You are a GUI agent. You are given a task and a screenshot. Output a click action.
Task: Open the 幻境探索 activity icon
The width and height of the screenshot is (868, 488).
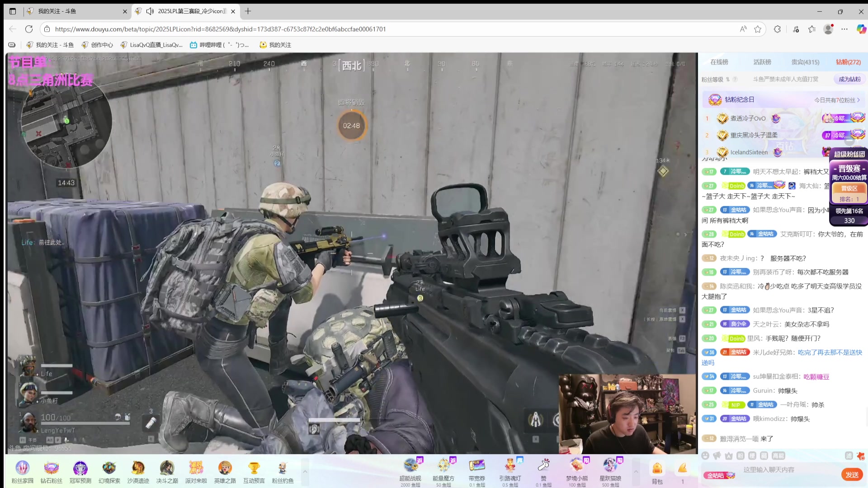tap(109, 471)
